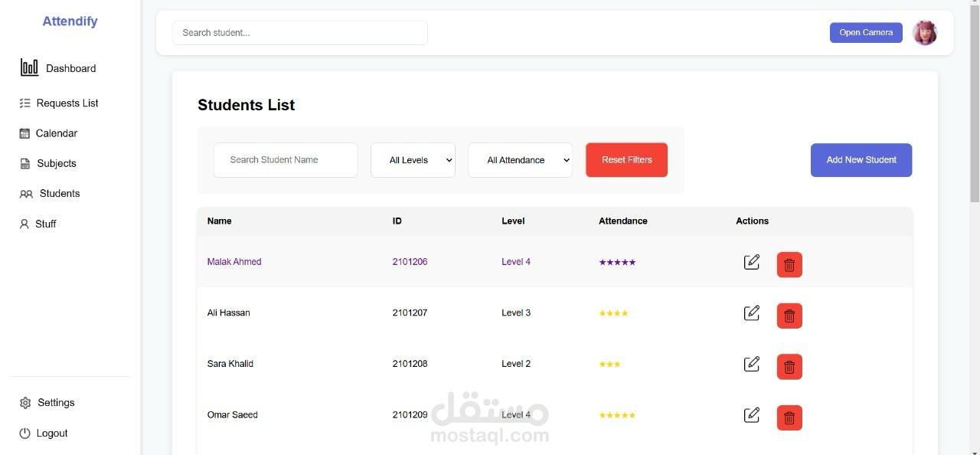Open Settings from sidebar
This screenshot has height=455, width=980.
pos(56,402)
